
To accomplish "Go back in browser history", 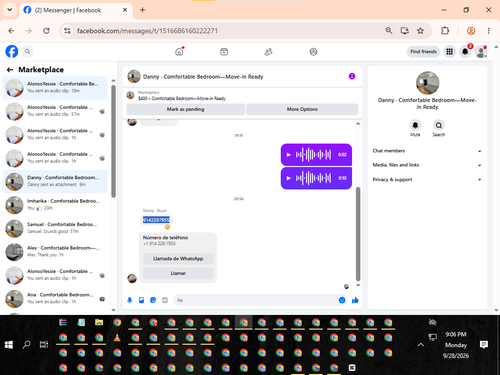I will click(11, 31).
